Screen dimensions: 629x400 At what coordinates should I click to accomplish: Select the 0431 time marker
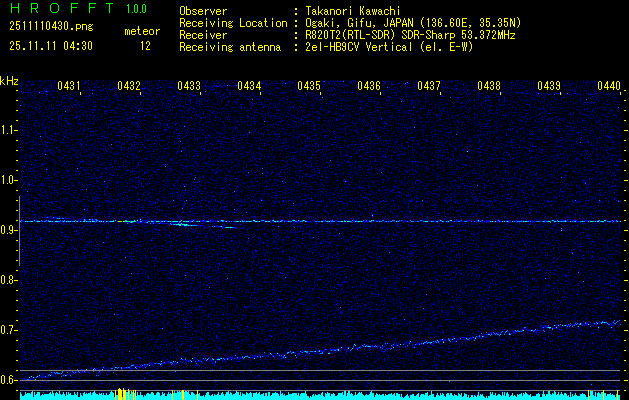69,87
